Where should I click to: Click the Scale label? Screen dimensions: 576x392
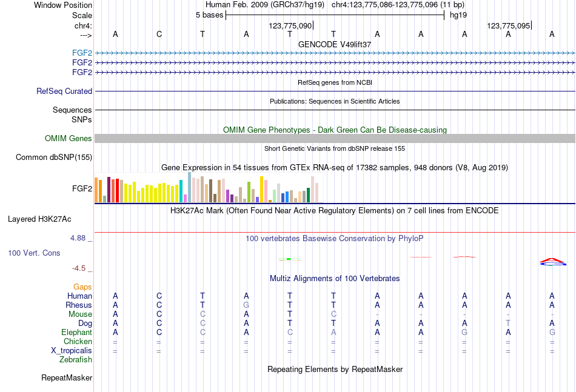[x=82, y=15]
